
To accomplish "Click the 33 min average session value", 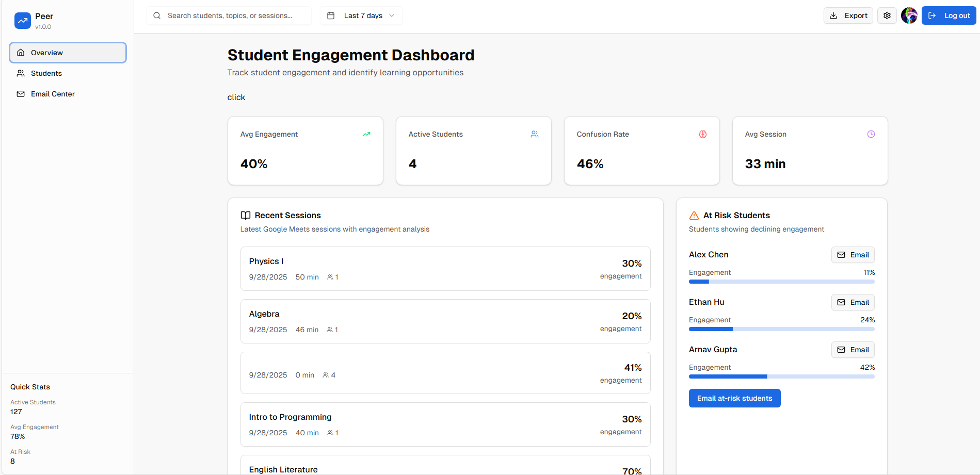I will (765, 164).
